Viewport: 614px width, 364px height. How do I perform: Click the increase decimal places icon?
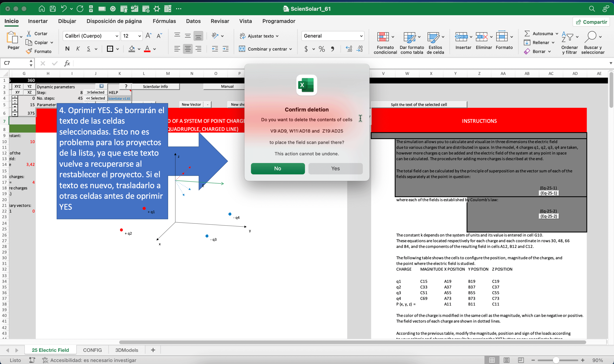[349, 49]
